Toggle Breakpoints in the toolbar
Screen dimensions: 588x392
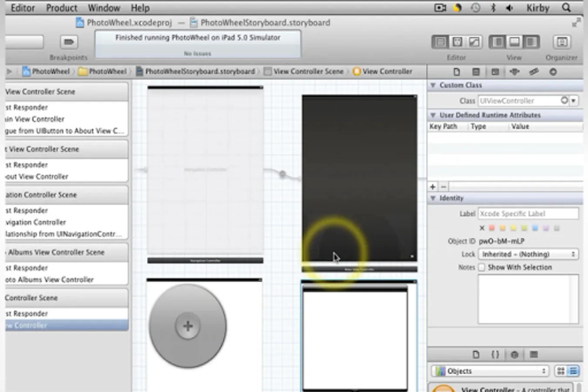(68, 42)
